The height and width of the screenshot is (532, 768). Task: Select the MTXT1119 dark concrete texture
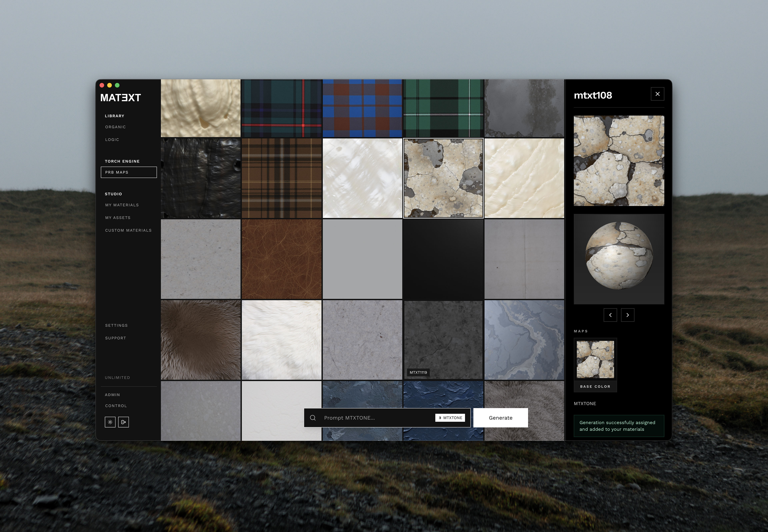tap(443, 340)
